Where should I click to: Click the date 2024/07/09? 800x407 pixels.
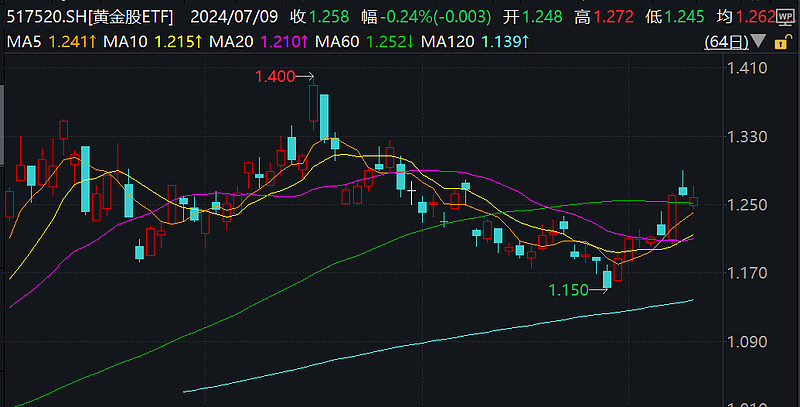234,17
